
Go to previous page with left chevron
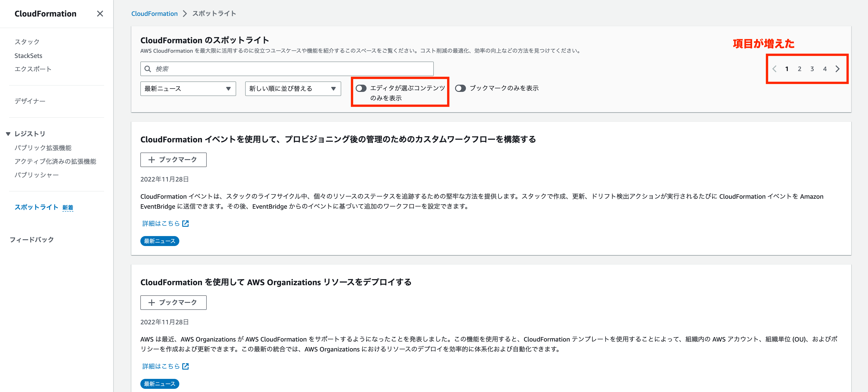[x=774, y=69]
